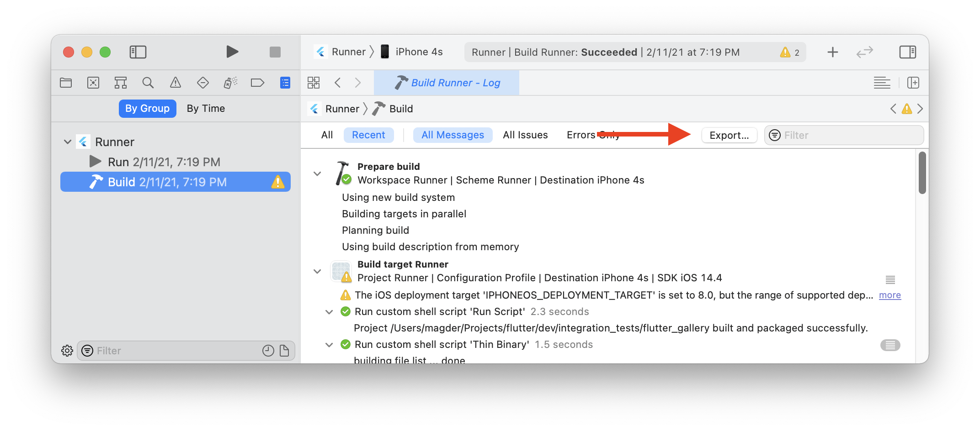Open the Runner scheme selector
The height and width of the screenshot is (431, 980).
click(341, 52)
